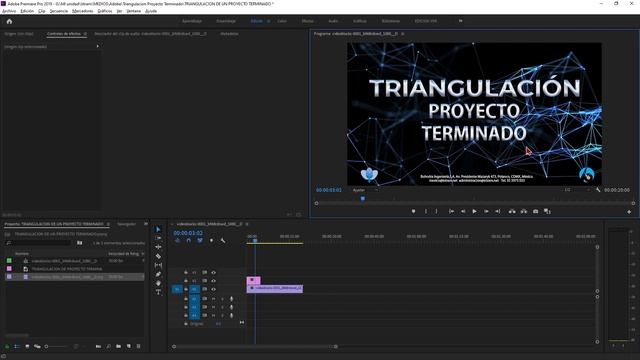The height and width of the screenshot is (360, 640).
Task: Click New Item in project panel
Action: point(129,347)
